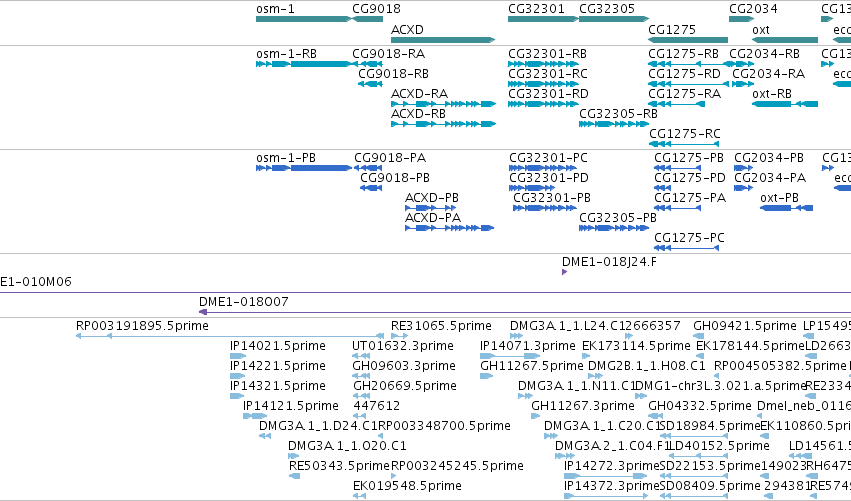The width and height of the screenshot is (851, 501).
Task: Click the IP14221.5prime EST label
Action: coord(278,366)
